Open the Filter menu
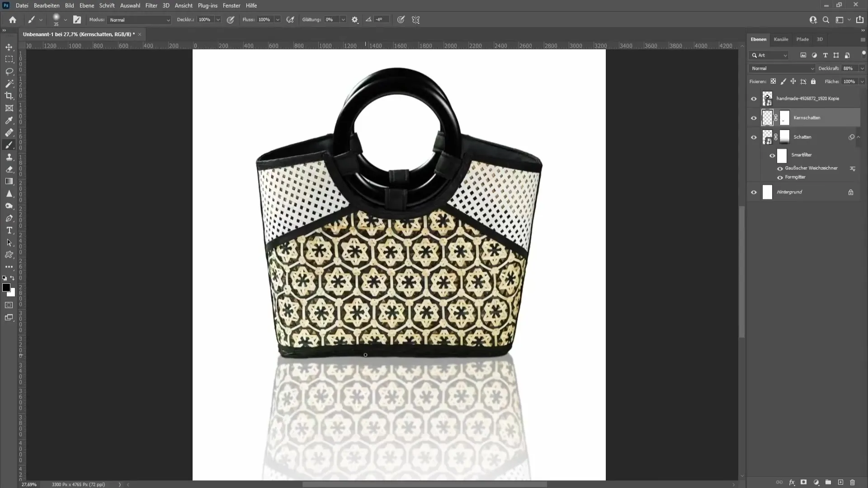The width and height of the screenshot is (868, 488). click(151, 5)
